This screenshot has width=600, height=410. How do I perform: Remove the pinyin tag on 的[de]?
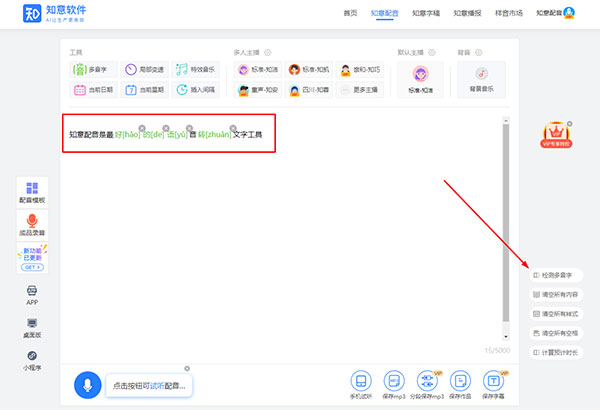point(166,128)
